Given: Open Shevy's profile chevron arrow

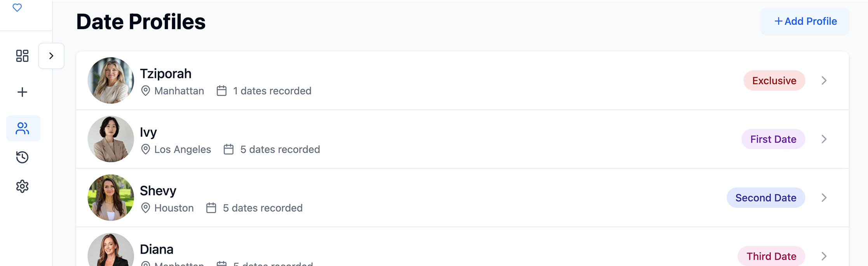Looking at the screenshot, I should [x=824, y=198].
